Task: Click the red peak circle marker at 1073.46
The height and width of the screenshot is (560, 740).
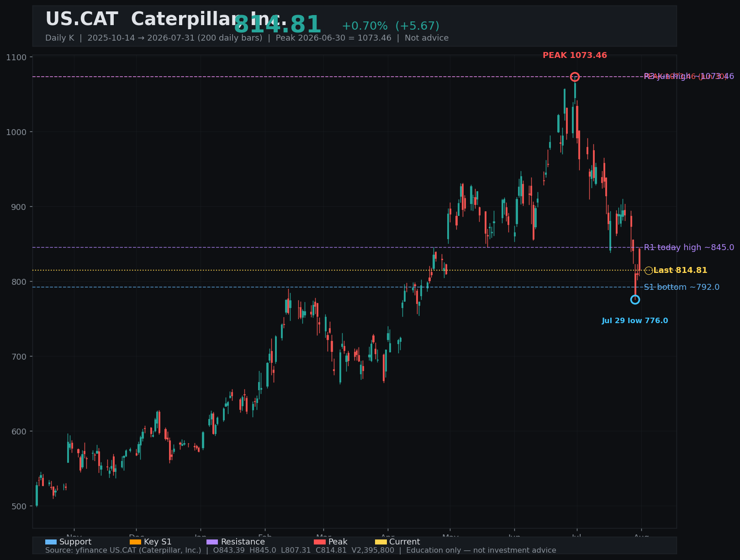Action: pos(575,77)
